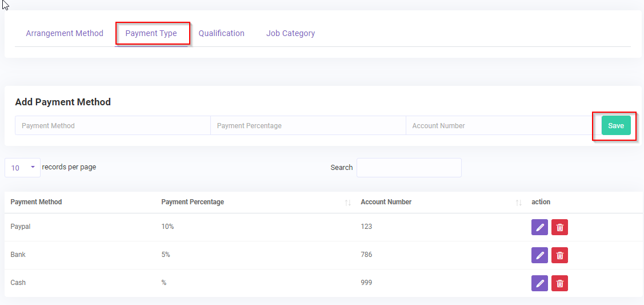The height and width of the screenshot is (305, 644).
Task: Click the Payment Method column header
Action: [37, 202]
